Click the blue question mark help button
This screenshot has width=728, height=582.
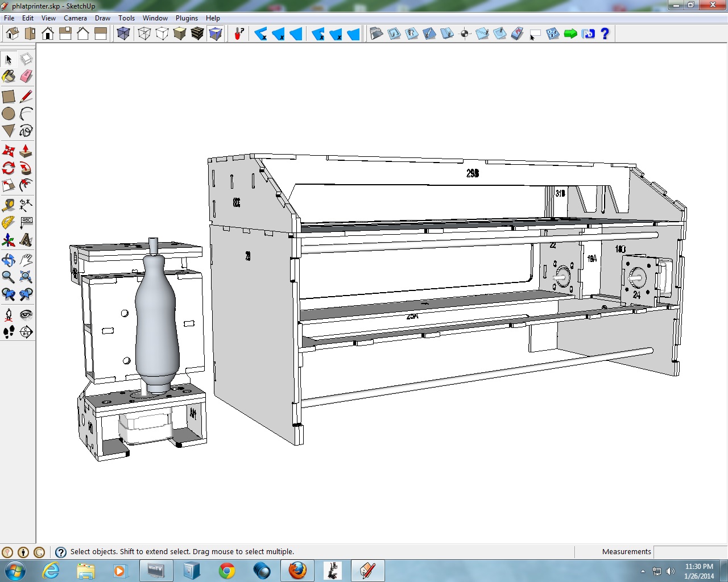(605, 34)
